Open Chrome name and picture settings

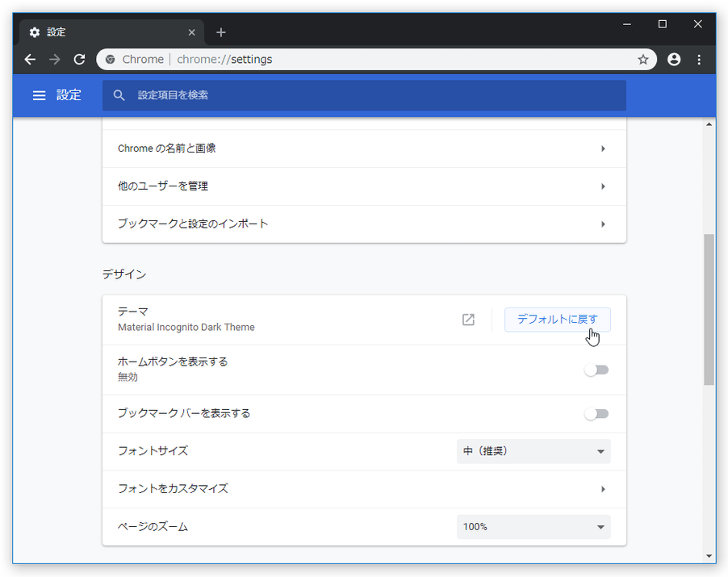364,148
